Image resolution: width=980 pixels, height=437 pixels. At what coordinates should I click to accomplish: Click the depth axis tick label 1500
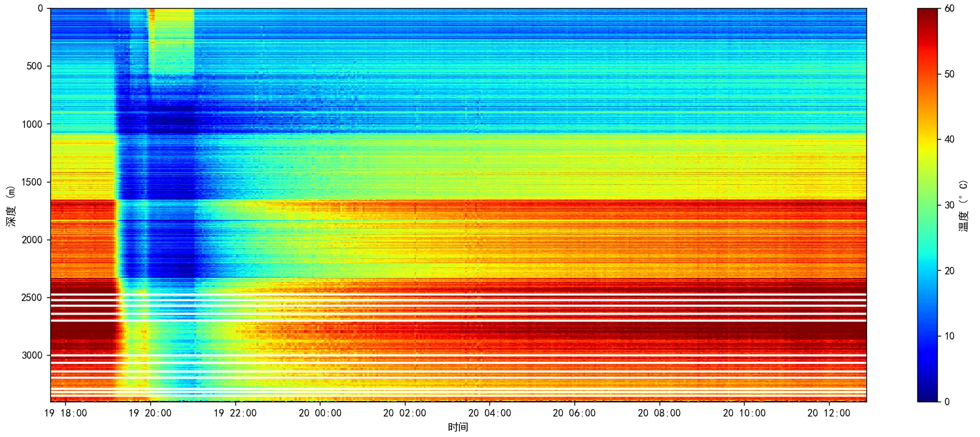point(32,182)
